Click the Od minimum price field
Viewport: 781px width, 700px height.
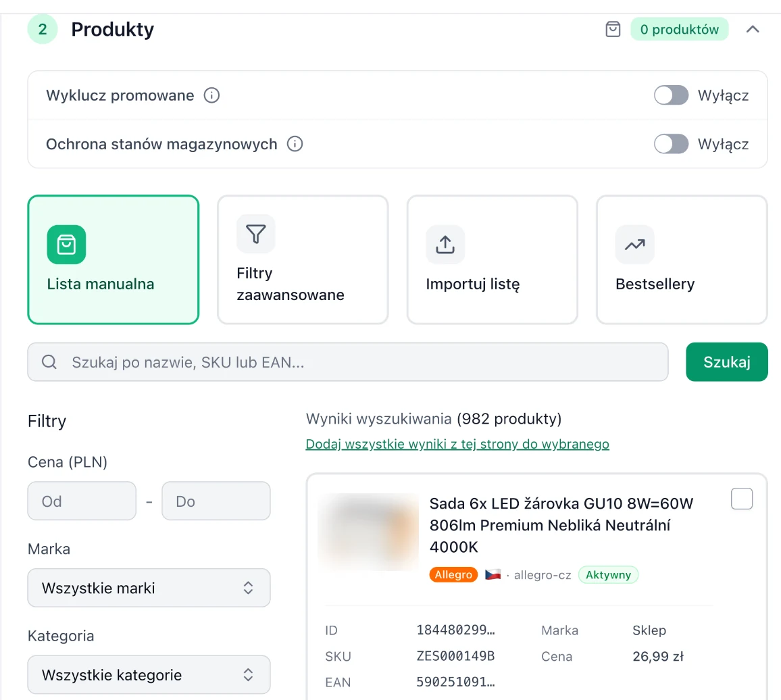[82, 501]
